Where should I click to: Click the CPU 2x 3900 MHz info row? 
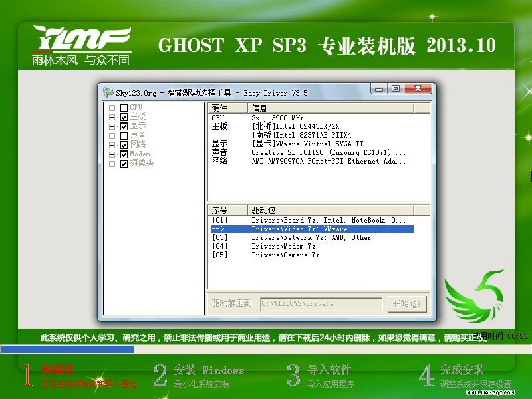click(312, 118)
